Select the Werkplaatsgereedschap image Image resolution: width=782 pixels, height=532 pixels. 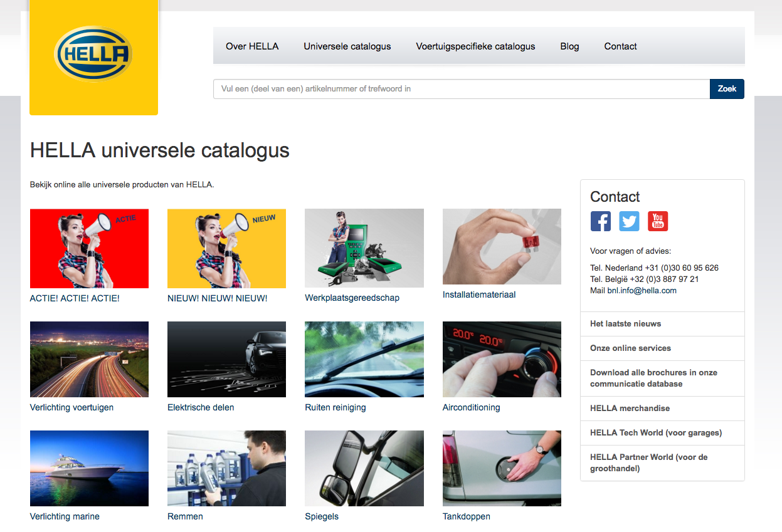coord(364,248)
